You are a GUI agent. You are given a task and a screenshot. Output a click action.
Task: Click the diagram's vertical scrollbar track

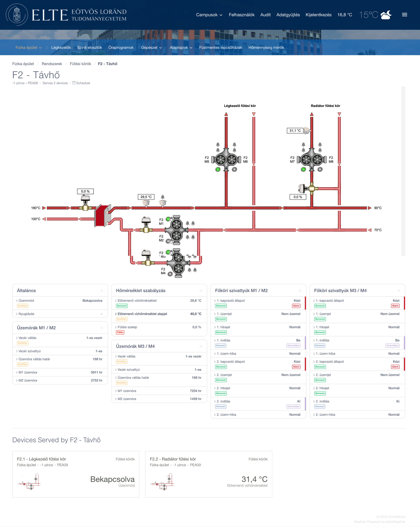403,171
